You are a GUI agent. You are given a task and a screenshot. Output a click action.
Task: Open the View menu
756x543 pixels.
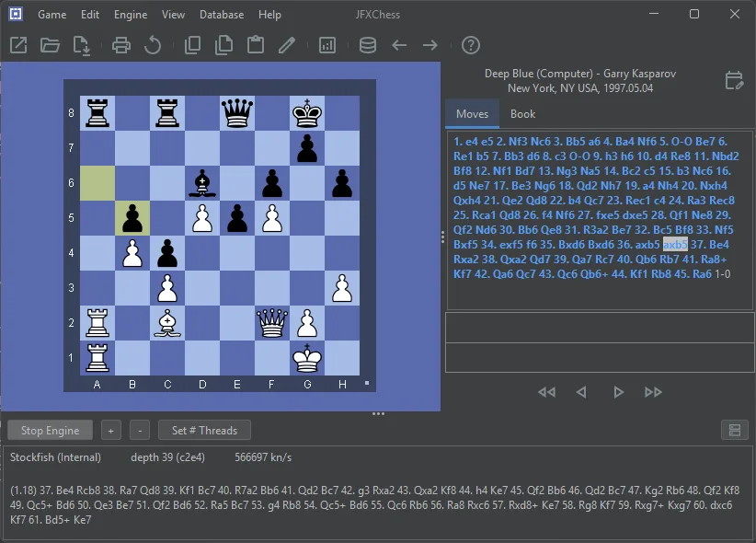point(173,15)
